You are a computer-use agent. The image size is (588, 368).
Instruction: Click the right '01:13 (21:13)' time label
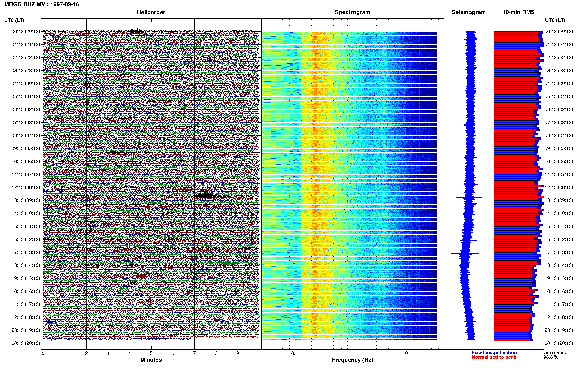pos(559,45)
